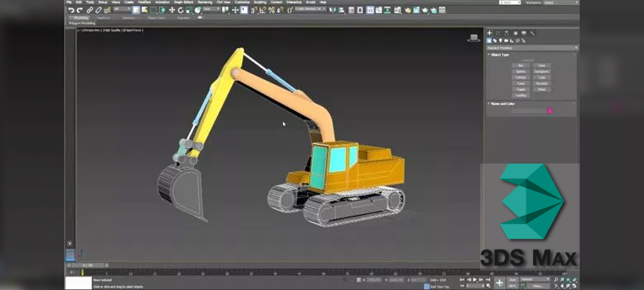Activate the Select and Move tool
The width and height of the screenshot is (644, 290).
[x=172, y=10]
